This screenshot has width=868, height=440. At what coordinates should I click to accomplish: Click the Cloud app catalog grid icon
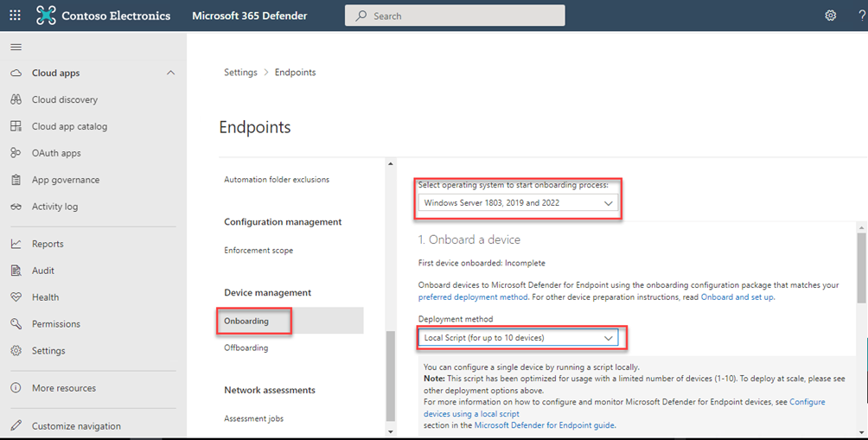point(16,126)
